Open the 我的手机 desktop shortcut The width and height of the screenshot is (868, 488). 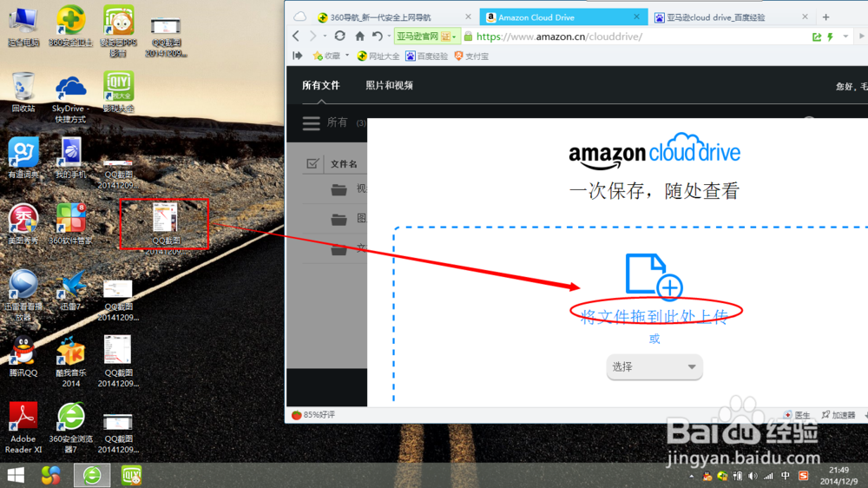pos(70,158)
